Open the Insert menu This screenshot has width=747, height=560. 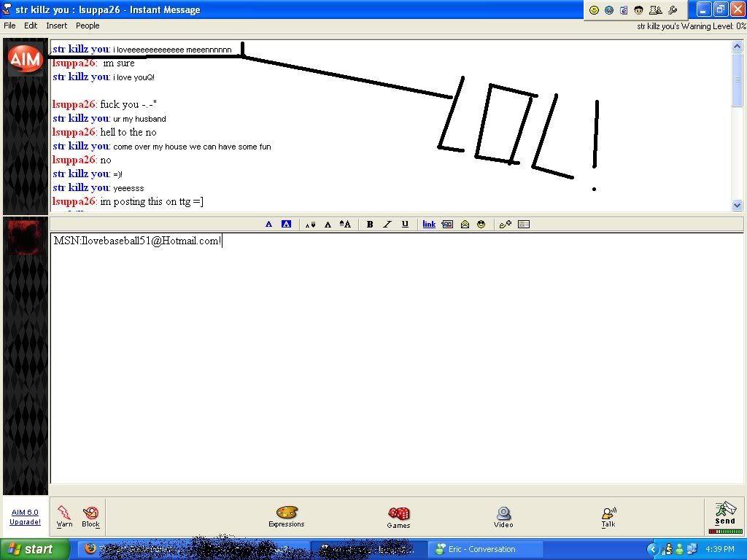pos(56,26)
